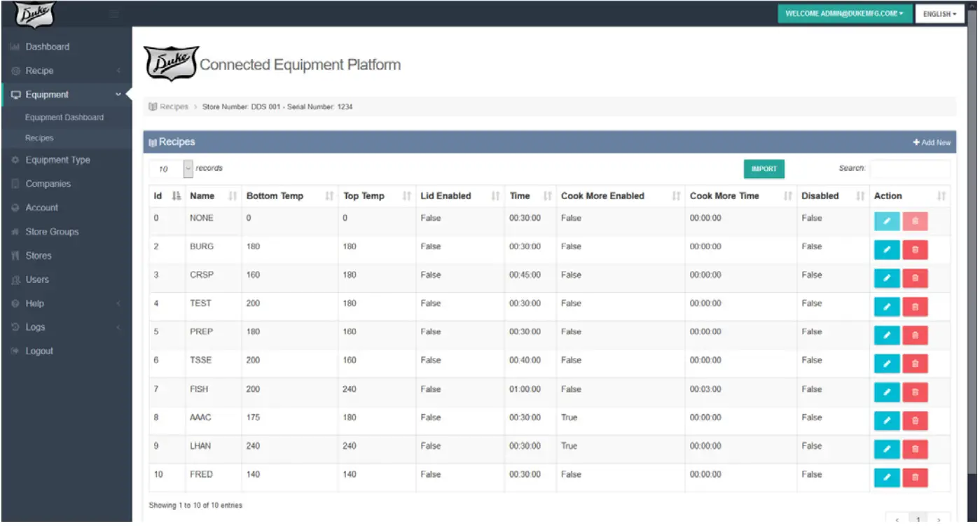Expand the Logs menu in sidebar
Screen dimensions: 980x526
(x=35, y=327)
